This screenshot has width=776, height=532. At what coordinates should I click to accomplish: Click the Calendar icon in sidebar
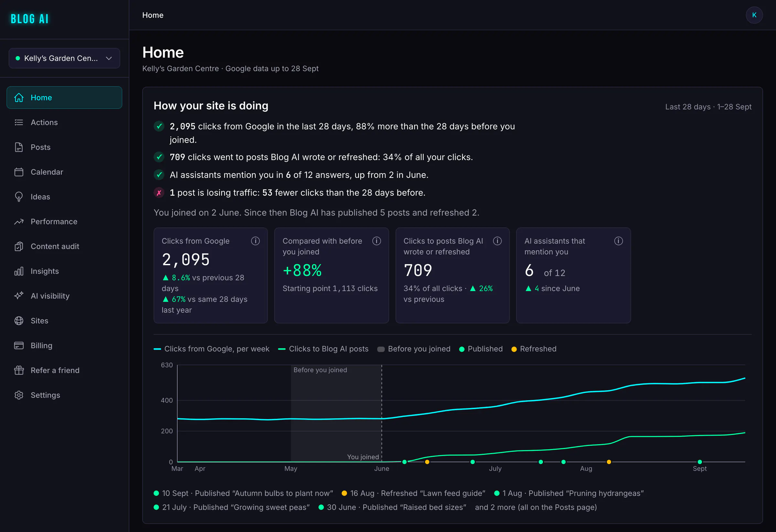point(19,172)
